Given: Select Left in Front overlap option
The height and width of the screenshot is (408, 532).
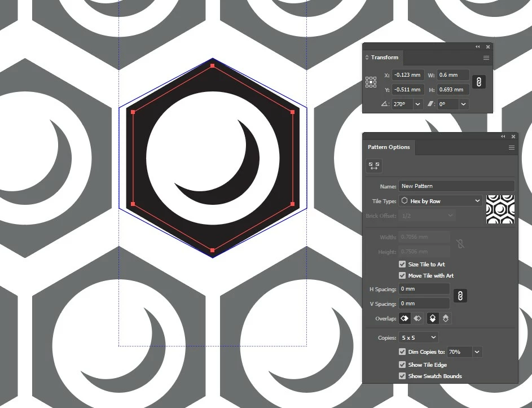Looking at the screenshot, I should point(405,318).
